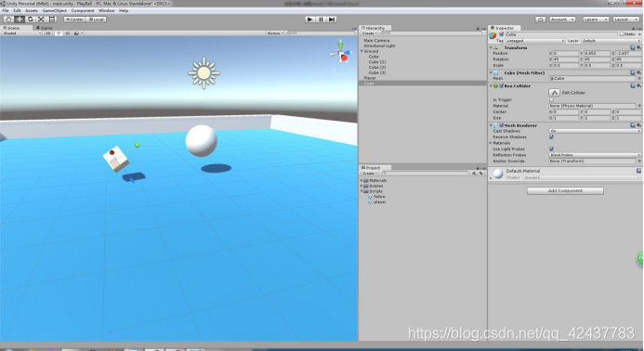Click the white sphere in the scene
This screenshot has width=644, height=351.
pyautogui.click(x=202, y=141)
